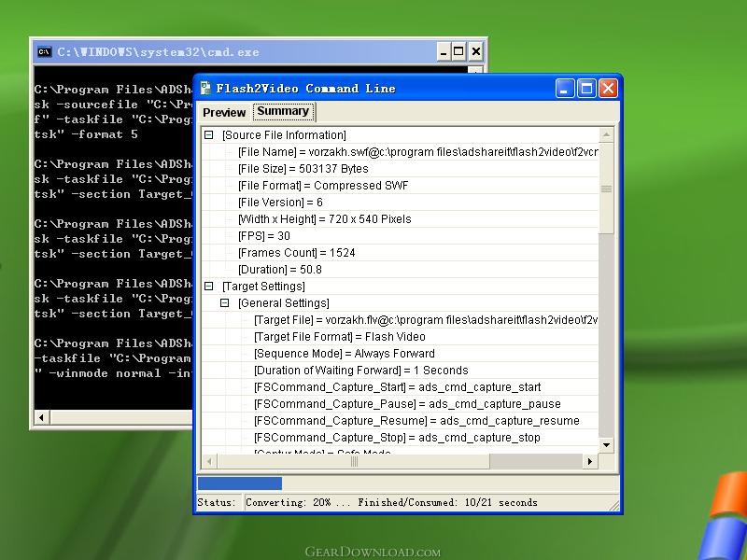
Task: Select the File Format Compressed SWF row
Action: (x=322, y=186)
